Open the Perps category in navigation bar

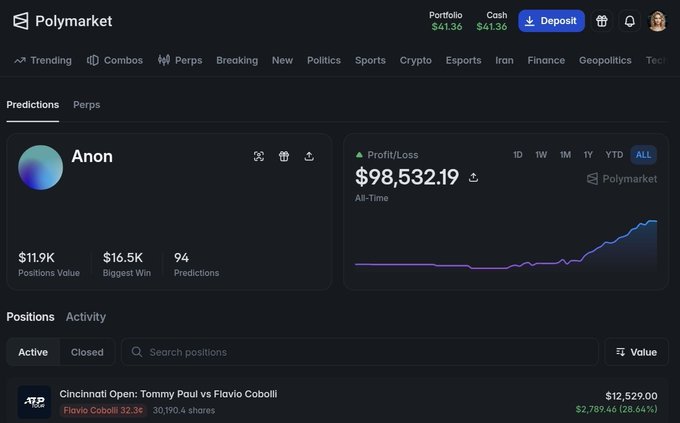click(x=180, y=60)
